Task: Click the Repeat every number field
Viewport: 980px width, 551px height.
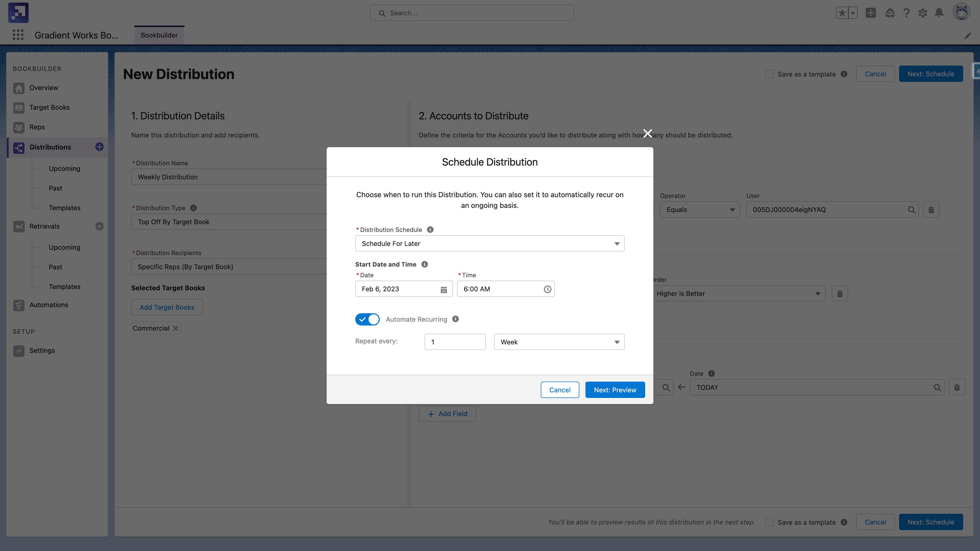Action: [455, 342]
